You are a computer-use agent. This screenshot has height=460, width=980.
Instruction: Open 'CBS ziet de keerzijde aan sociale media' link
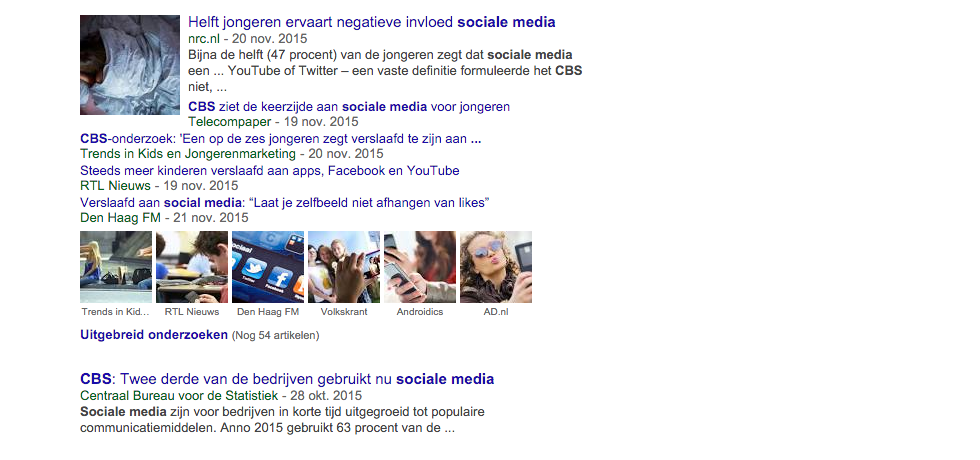(x=349, y=106)
